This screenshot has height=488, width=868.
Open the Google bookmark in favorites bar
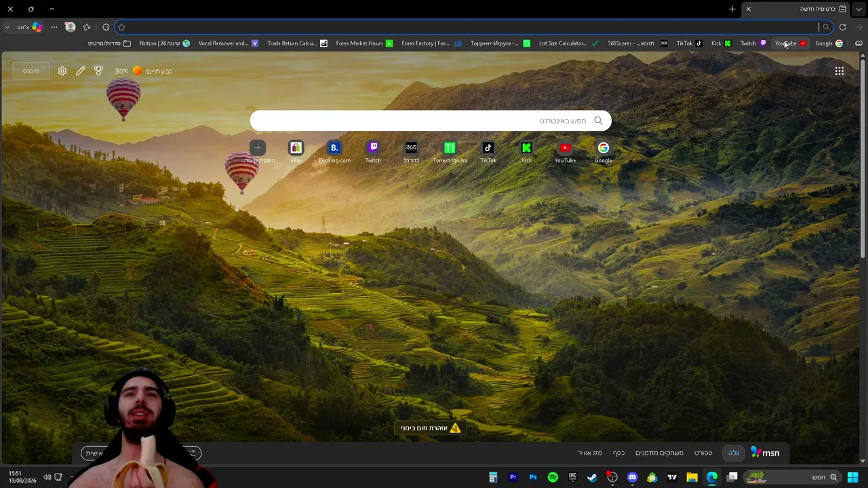829,43
